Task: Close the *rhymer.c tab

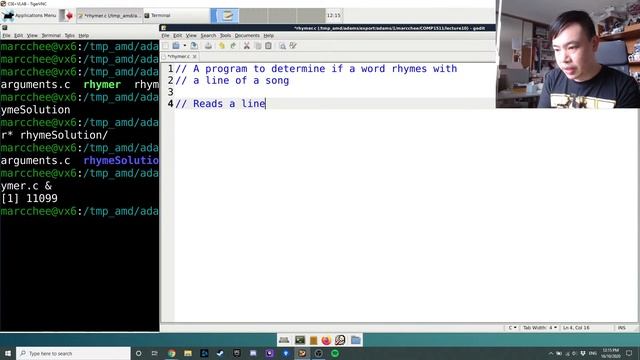Action: pos(195,56)
